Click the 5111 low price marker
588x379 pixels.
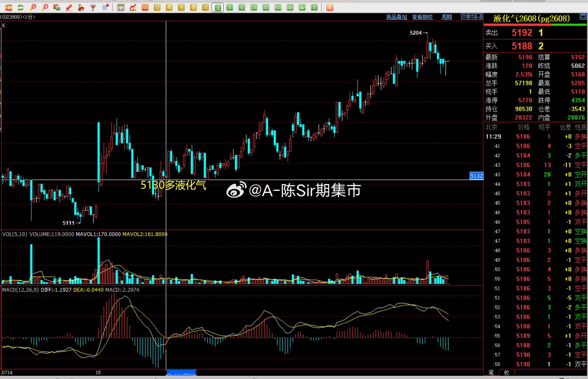(x=71, y=223)
